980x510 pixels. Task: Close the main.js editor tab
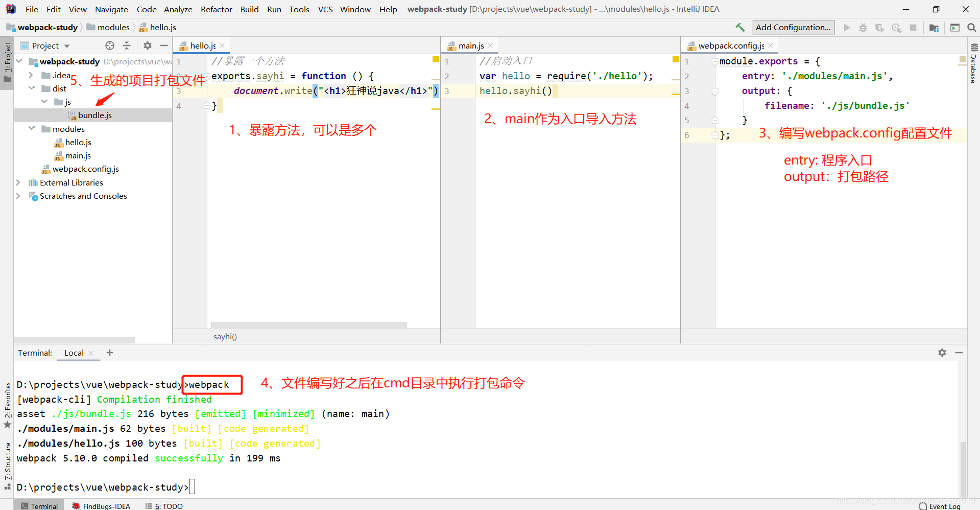click(490, 45)
